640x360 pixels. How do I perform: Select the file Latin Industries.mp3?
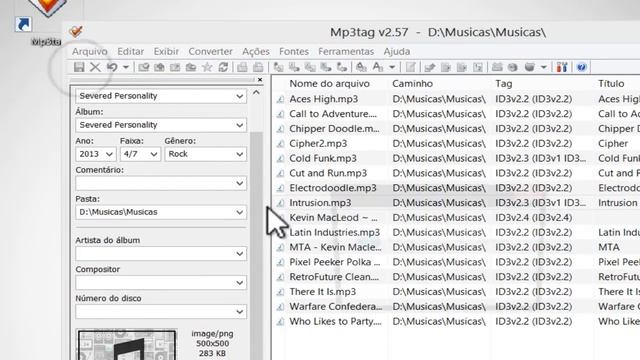[334, 233]
